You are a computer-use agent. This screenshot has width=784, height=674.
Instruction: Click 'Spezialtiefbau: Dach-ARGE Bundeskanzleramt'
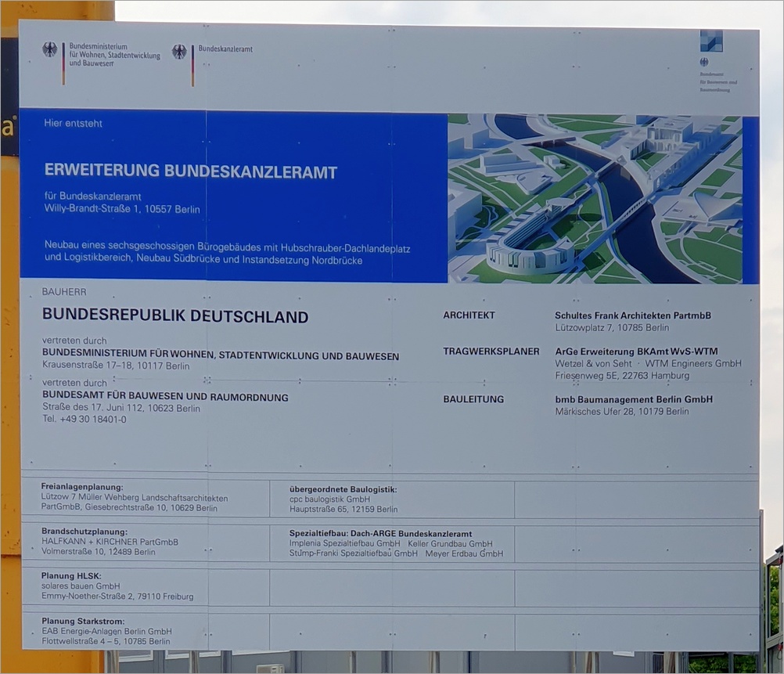(x=380, y=534)
